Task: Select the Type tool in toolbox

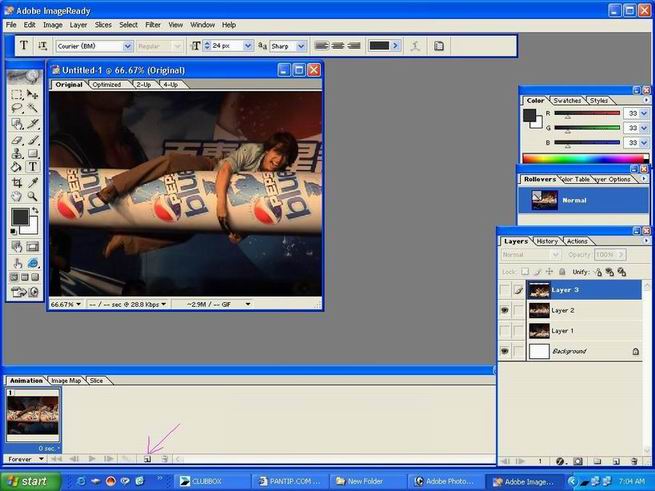Action: [x=32, y=167]
